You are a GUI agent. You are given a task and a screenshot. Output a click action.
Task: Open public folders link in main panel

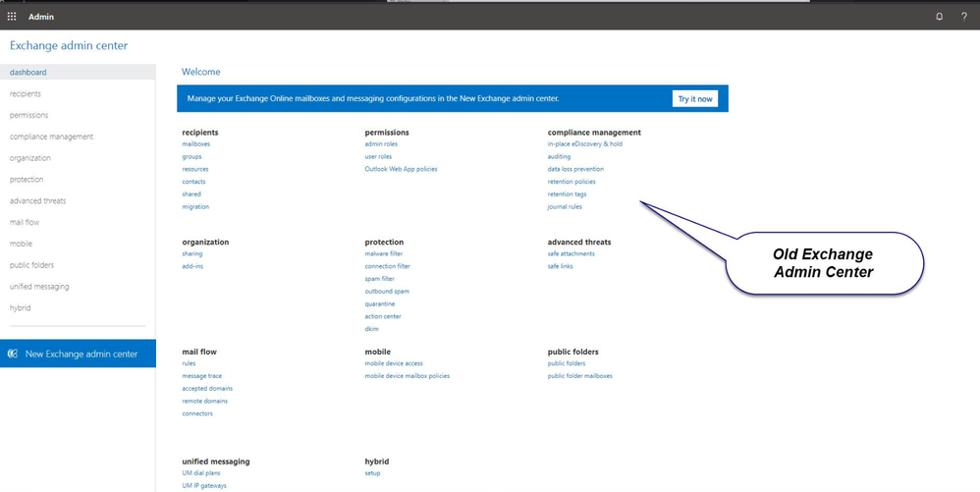tap(567, 363)
